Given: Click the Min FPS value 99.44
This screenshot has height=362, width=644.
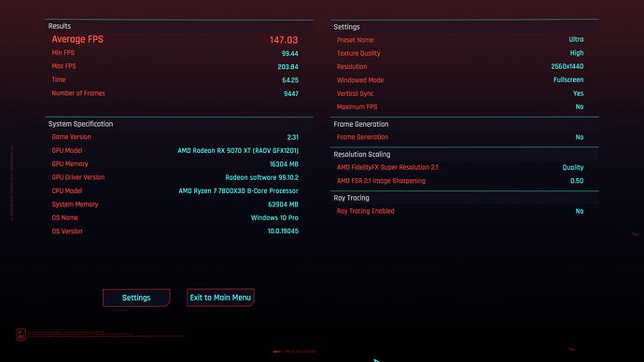Looking at the screenshot, I should click(290, 53).
